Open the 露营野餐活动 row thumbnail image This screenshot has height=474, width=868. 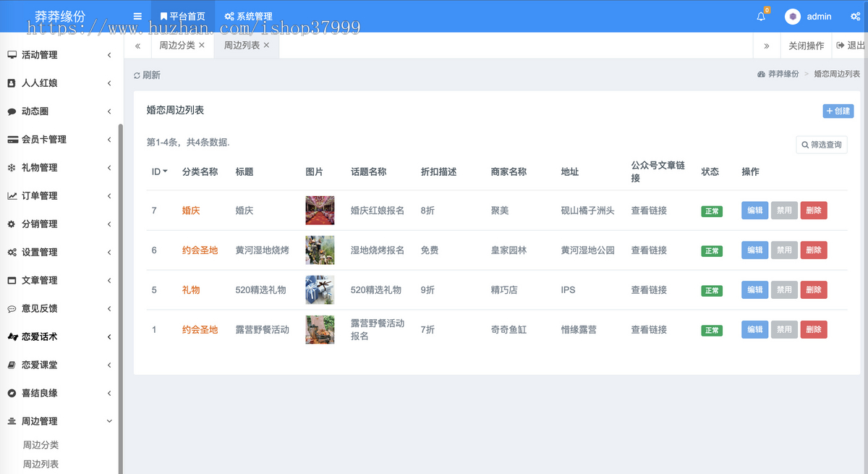pyautogui.click(x=320, y=330)
